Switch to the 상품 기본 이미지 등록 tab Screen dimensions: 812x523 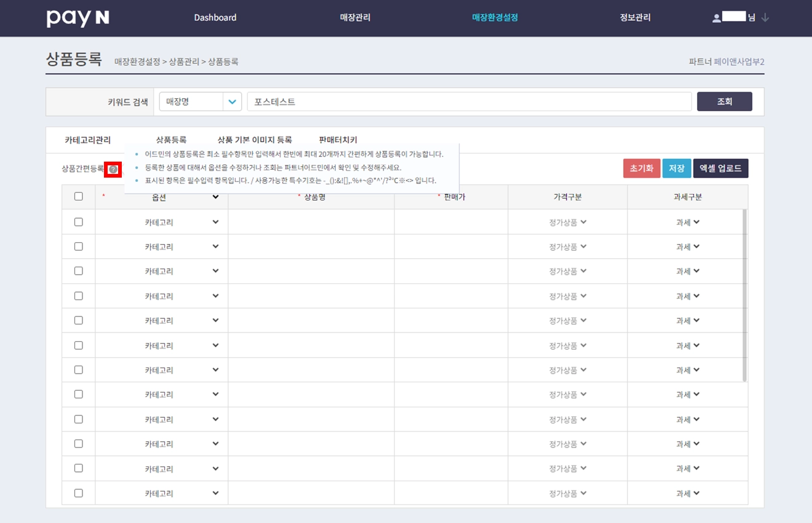point(255,140)
